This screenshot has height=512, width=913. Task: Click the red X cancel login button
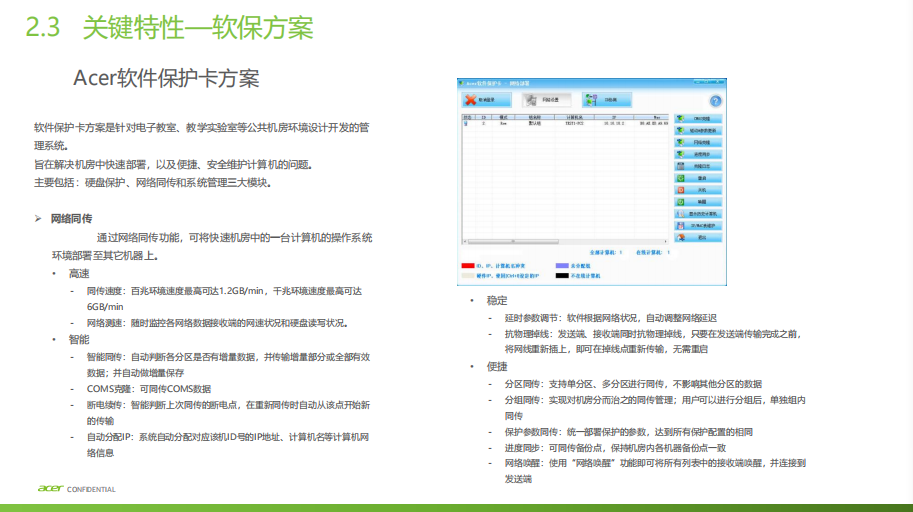pos(487,100)
